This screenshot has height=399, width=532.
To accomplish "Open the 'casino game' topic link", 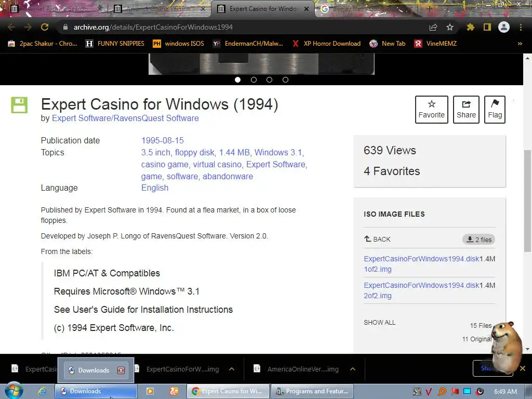I will [x=165, y=164].
